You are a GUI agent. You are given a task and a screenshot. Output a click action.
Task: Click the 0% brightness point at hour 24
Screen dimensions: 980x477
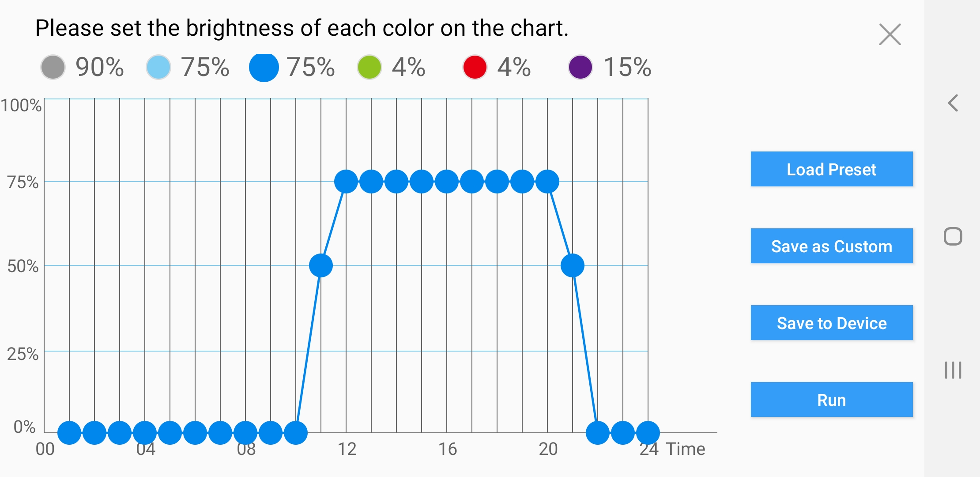click(648, 432)
